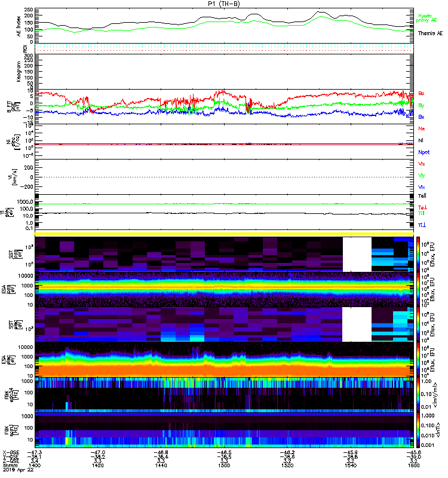448x478 pixels.
Task: Click the "AE Index" vertical axis label
Action: click(x=19, y=26)
